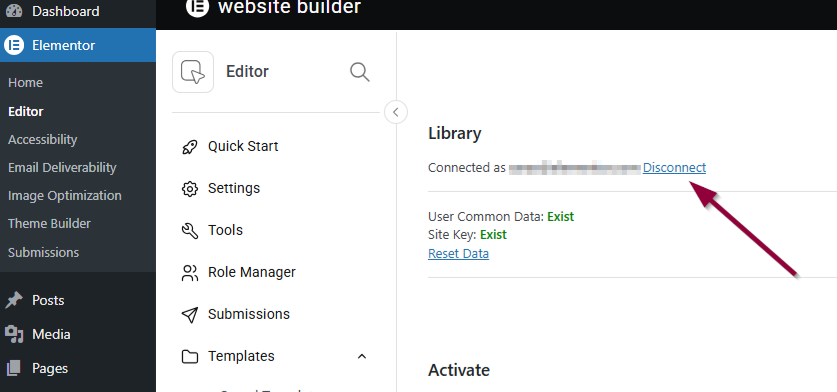Click 'User Common Data: Exist' status text
Image resolution: width=837 pixels, height=392 pixels.
coord(501,216)
